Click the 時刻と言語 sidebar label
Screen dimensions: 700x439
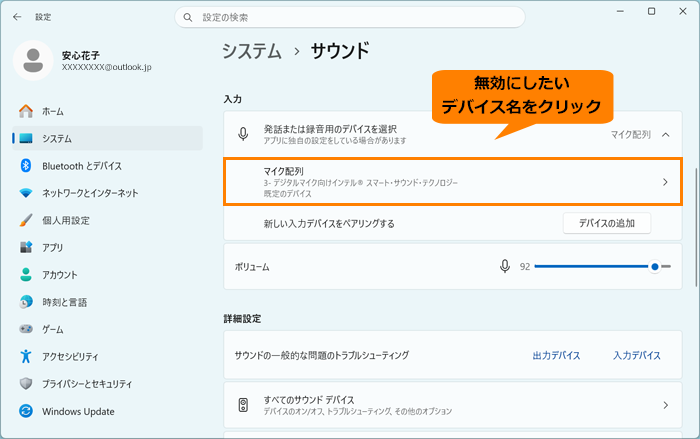(65, 302)
